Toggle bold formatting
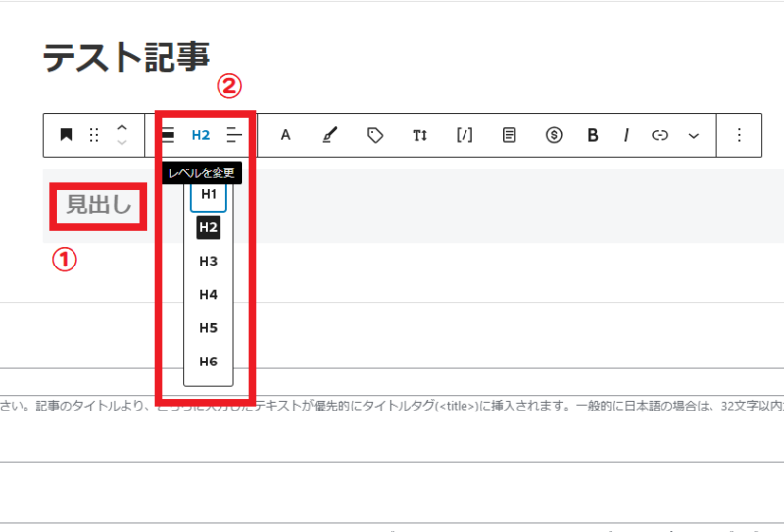This screenshot has width=784, height=532. 592,135
